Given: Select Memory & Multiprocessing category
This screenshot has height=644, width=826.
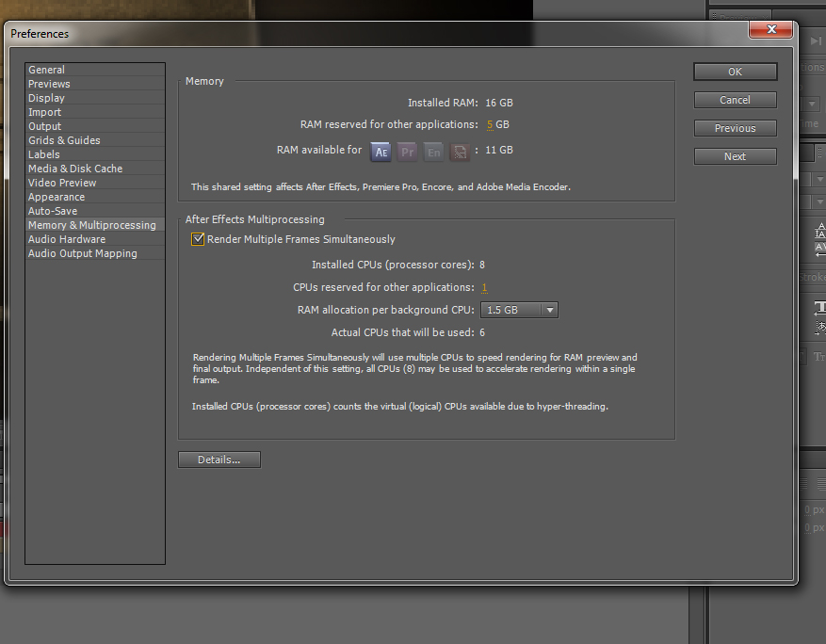Looking at the screenshot, I should coord(95,225).
